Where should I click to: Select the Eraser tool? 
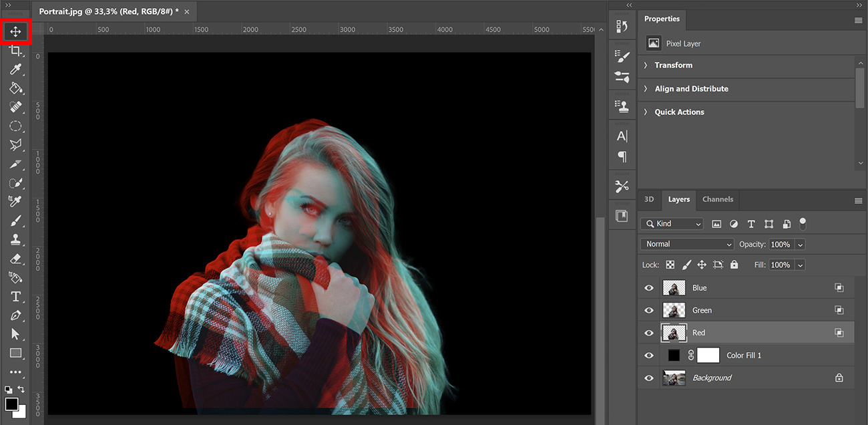pyautogui.click(x=15, y=259)
